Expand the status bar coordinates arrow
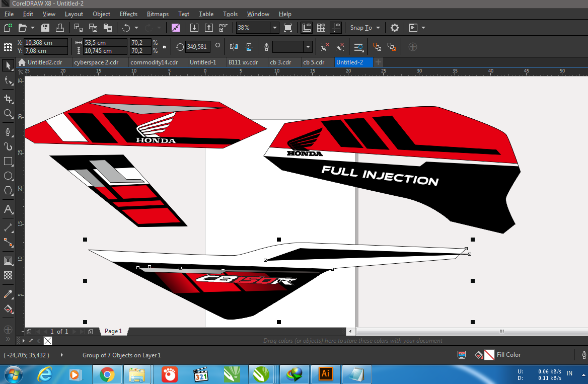This screenshot has width=588, height=384. [61, 355]
